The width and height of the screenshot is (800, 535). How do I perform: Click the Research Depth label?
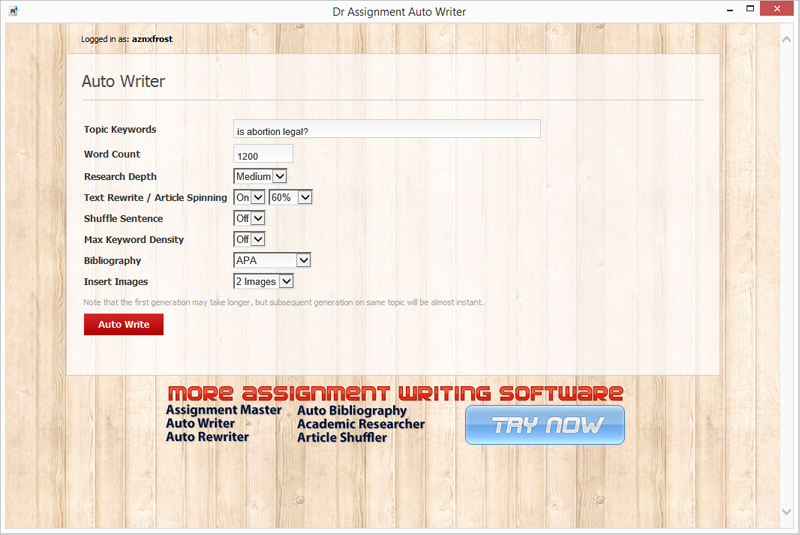point(120,177)
